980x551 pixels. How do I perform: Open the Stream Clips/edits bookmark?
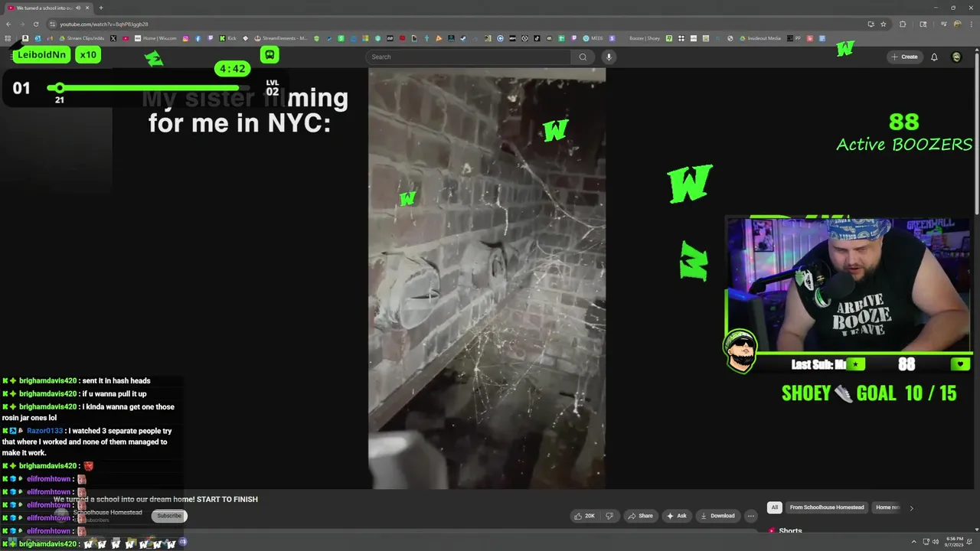[x=82, y=38]
